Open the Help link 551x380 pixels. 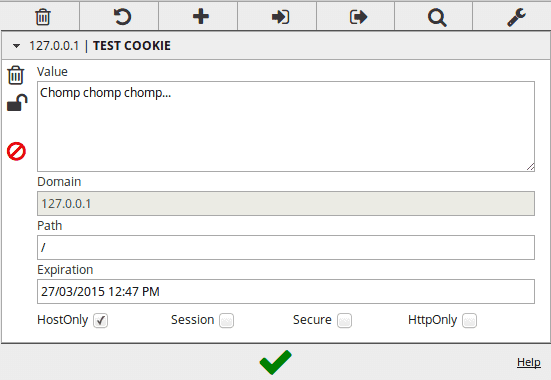[529, 362]
